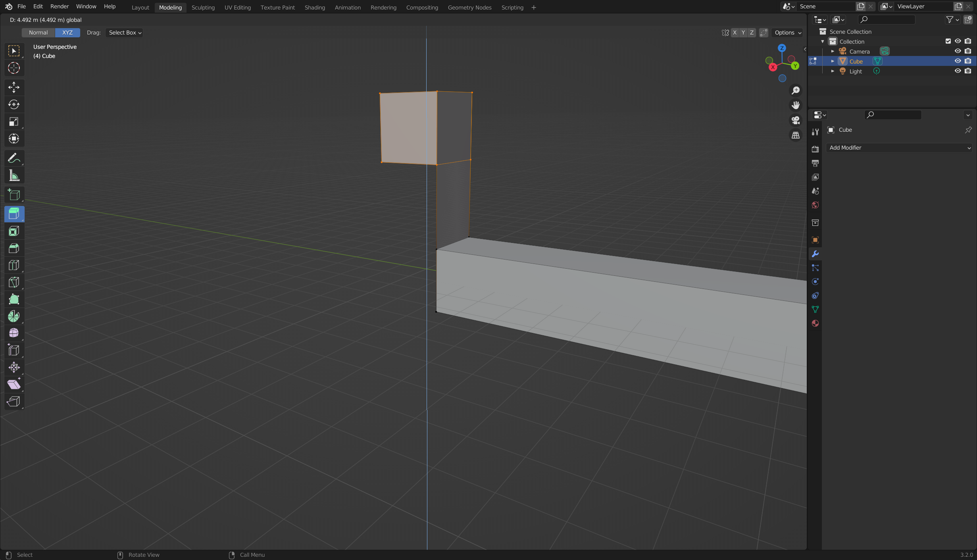
Task: Switch perspective/orthographic grid icon
Action: coord(796,135)
